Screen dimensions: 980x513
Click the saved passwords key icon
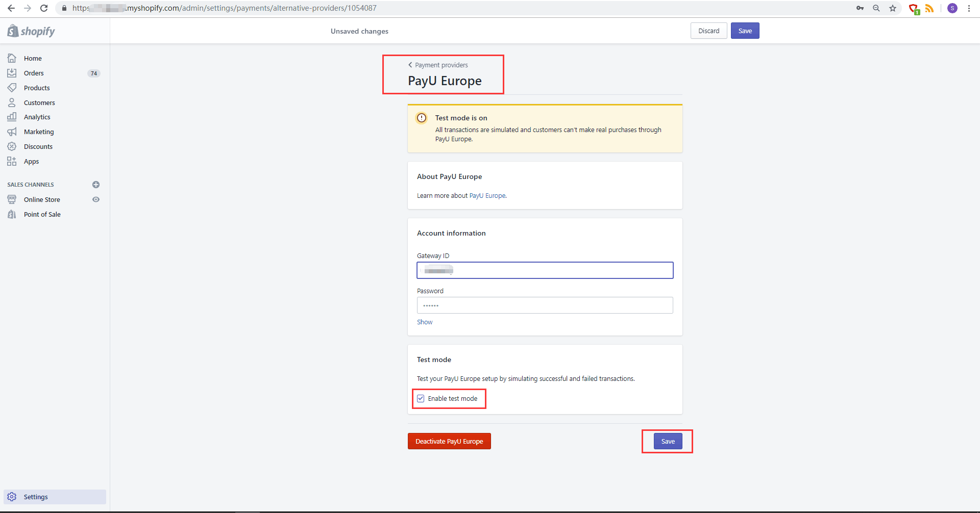pos(860,8)
